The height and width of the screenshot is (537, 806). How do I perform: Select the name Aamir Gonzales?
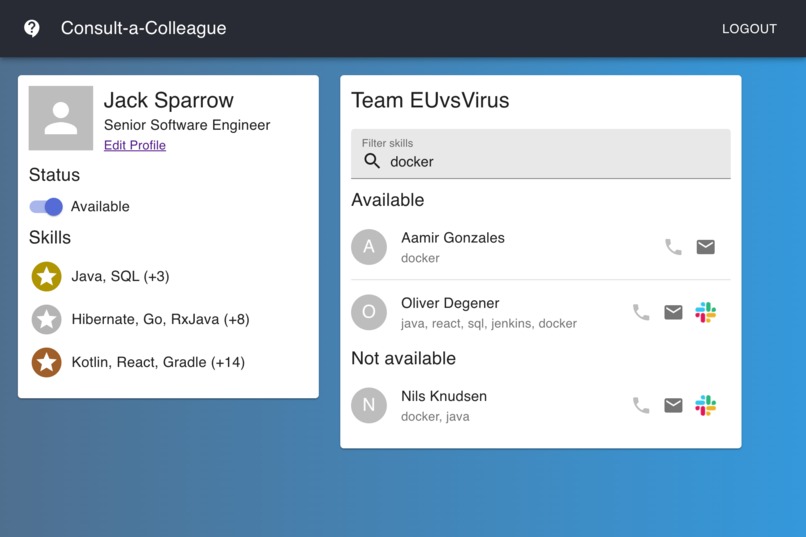pyautogui.click(x=452, y=238)
